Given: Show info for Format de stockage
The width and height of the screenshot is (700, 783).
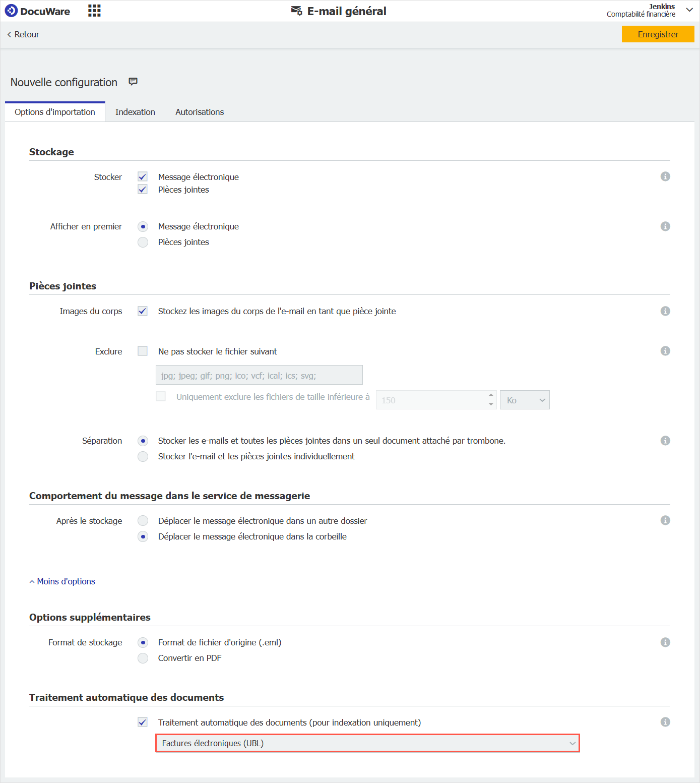Looking at the screenshot, I should [665, 642].
